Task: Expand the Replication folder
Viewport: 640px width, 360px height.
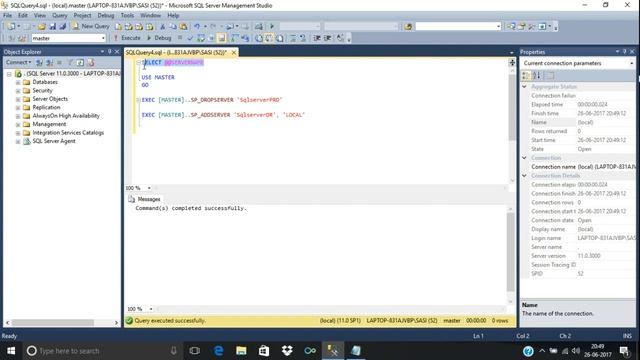Action: point(18,107)
